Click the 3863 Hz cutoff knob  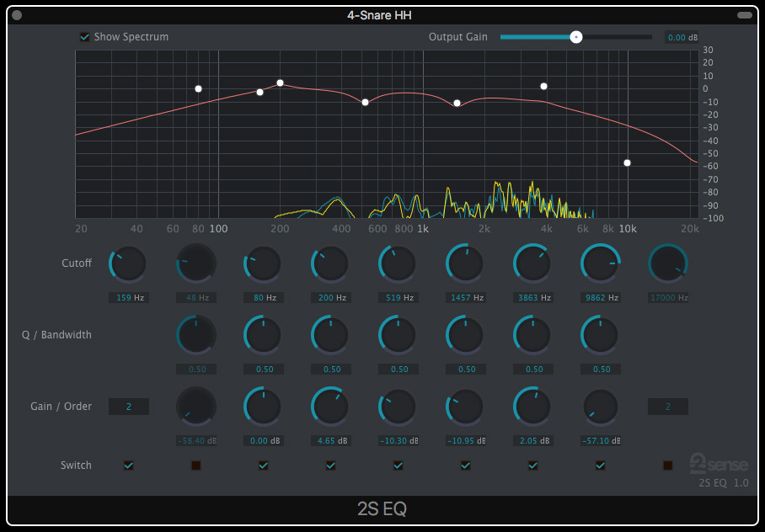pyautogui.click(x=532, y=263)
